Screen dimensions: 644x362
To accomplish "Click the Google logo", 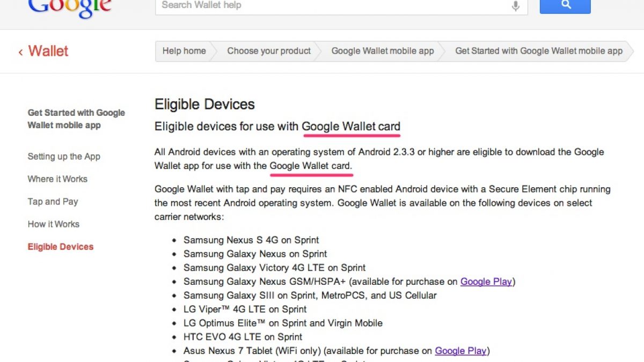I will 70,8.
